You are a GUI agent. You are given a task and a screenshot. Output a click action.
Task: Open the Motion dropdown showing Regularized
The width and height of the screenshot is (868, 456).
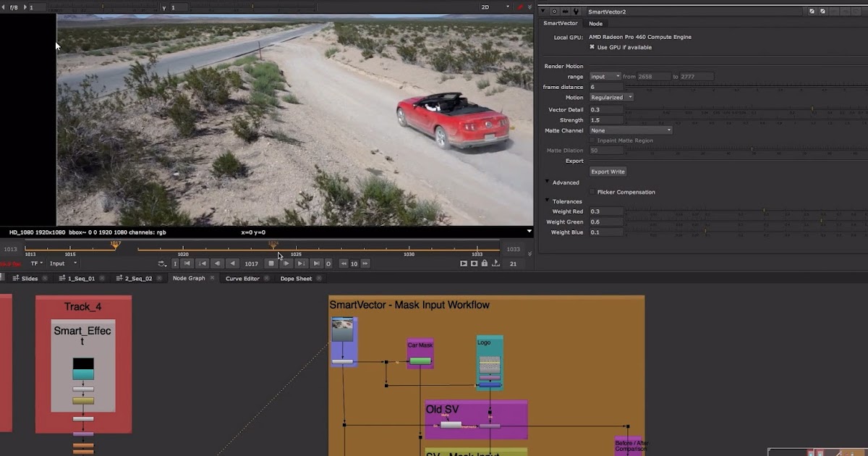tap(610, 97)
